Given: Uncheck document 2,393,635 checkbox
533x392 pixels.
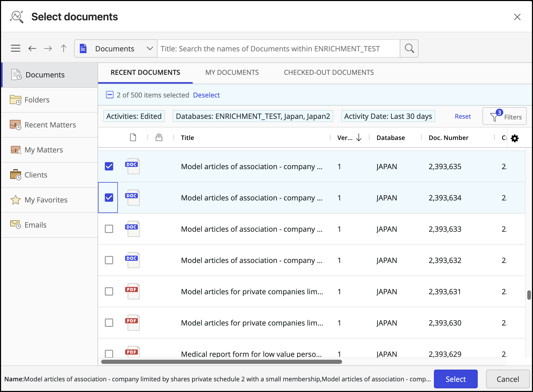Looking at the screenshot, I should (x=109, y=166).
